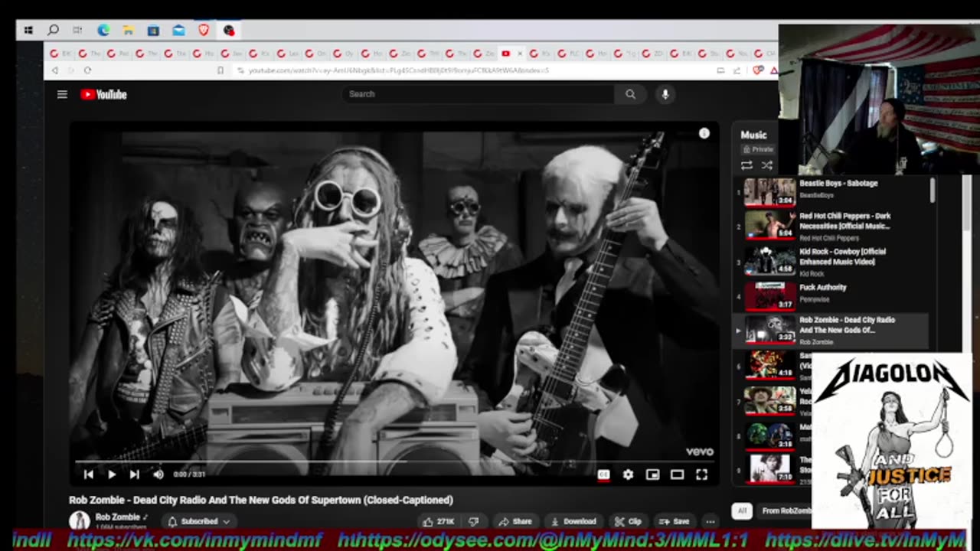Viewport: 980px width, 551px height.
Task: Select the All filter chip
Action: (x=741, y=510)
